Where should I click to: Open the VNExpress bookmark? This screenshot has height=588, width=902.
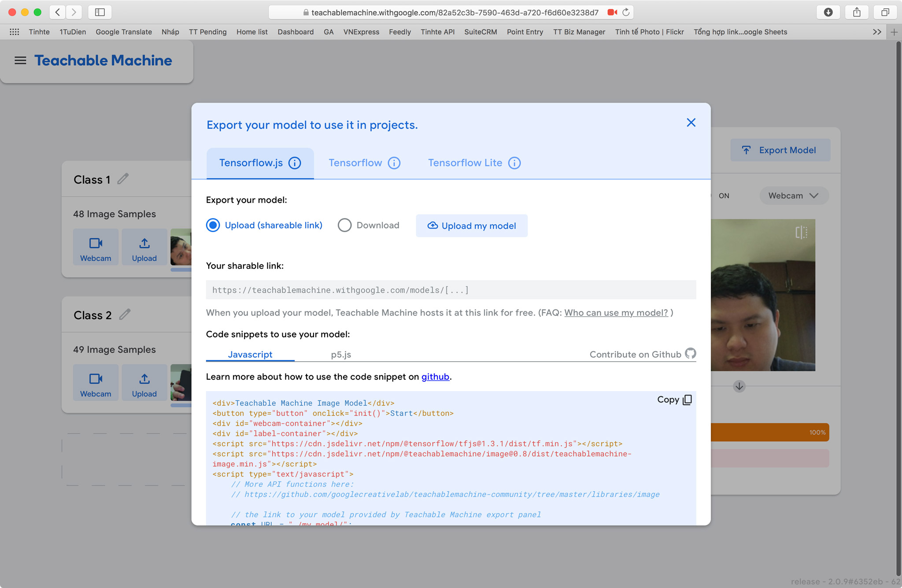click(361, 32)
